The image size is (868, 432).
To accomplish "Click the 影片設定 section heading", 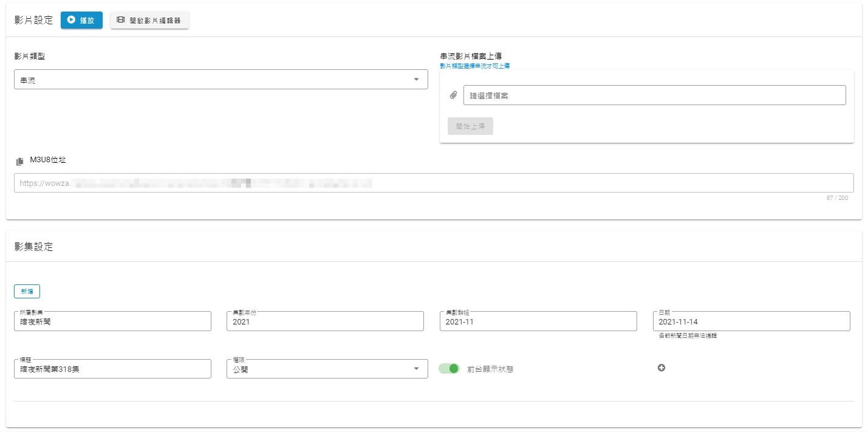I will pyautogui.click(x=33, y=20).
